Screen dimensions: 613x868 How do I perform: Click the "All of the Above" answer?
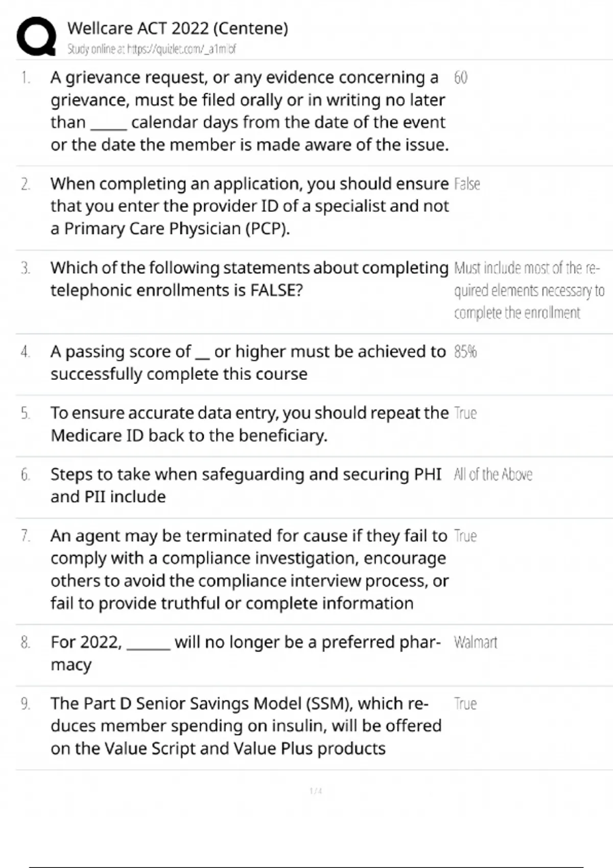493,474
